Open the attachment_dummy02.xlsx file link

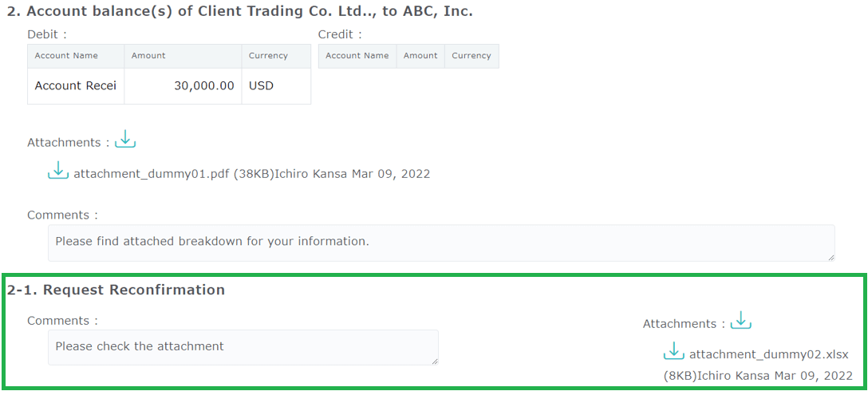click(x=768, y=354)
